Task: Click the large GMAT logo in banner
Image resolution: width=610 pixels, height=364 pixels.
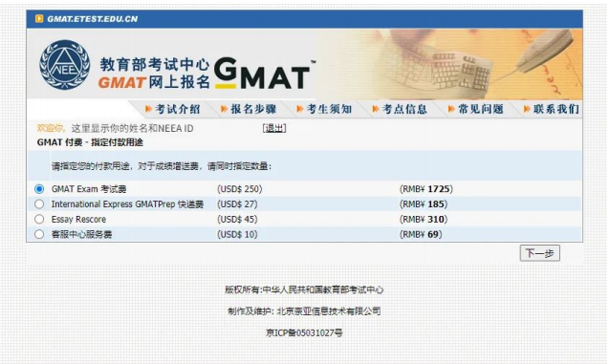Action: point(263,73)
